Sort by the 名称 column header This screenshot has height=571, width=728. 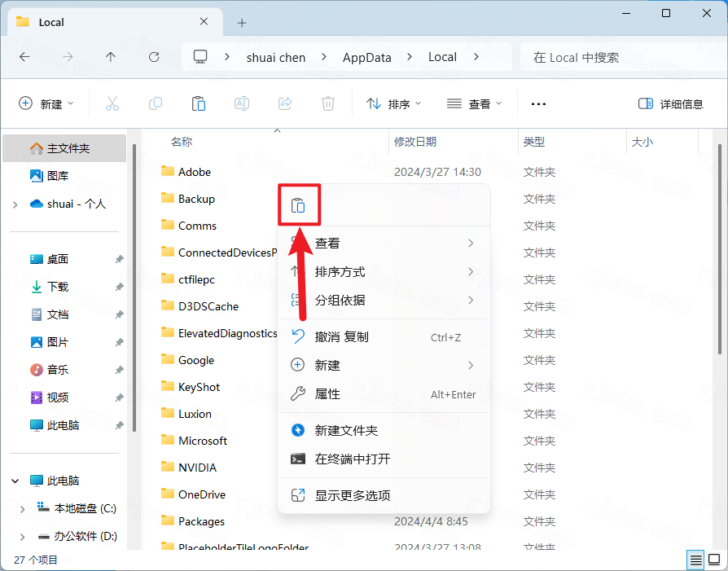181,142
